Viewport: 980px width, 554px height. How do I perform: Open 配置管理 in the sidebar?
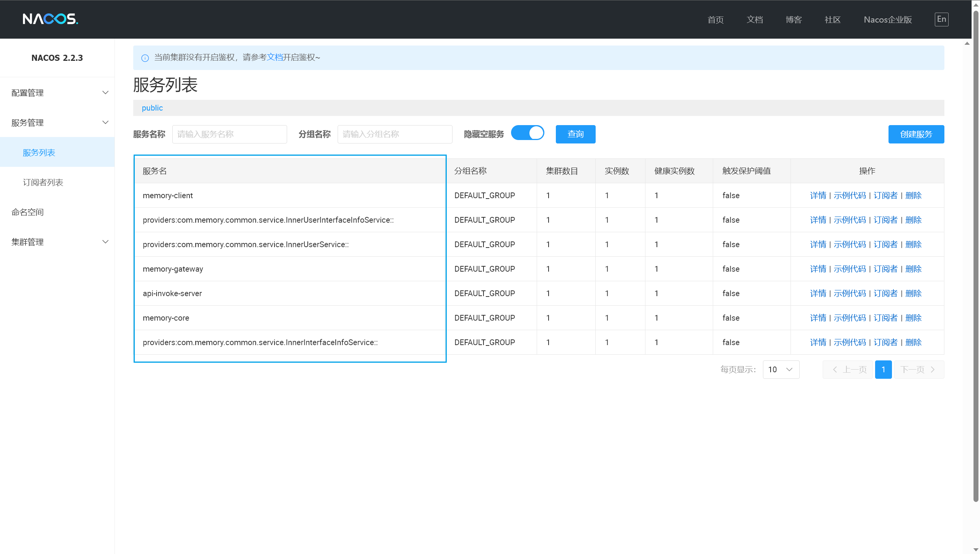coord(57,93)
